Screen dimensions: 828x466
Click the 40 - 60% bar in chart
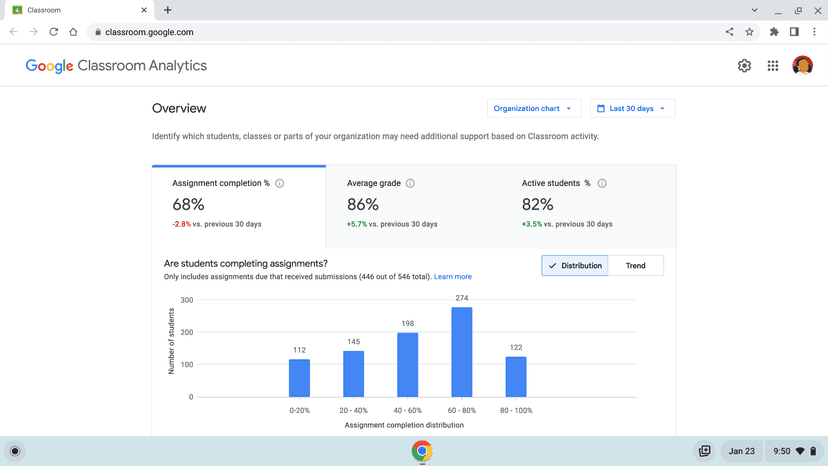pos(408,365)
